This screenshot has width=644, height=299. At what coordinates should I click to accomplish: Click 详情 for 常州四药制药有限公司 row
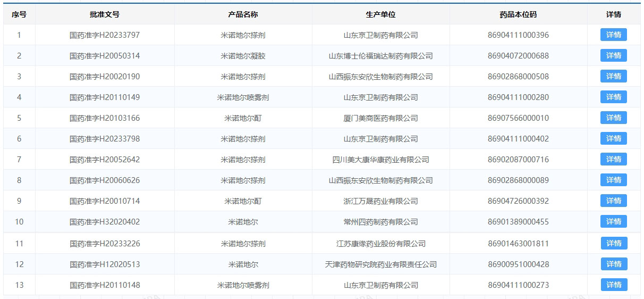pos(614,222)
